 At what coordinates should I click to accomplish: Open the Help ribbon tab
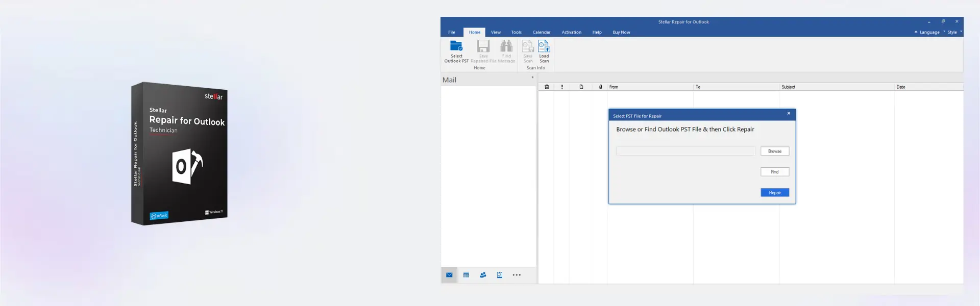[597, 32]
